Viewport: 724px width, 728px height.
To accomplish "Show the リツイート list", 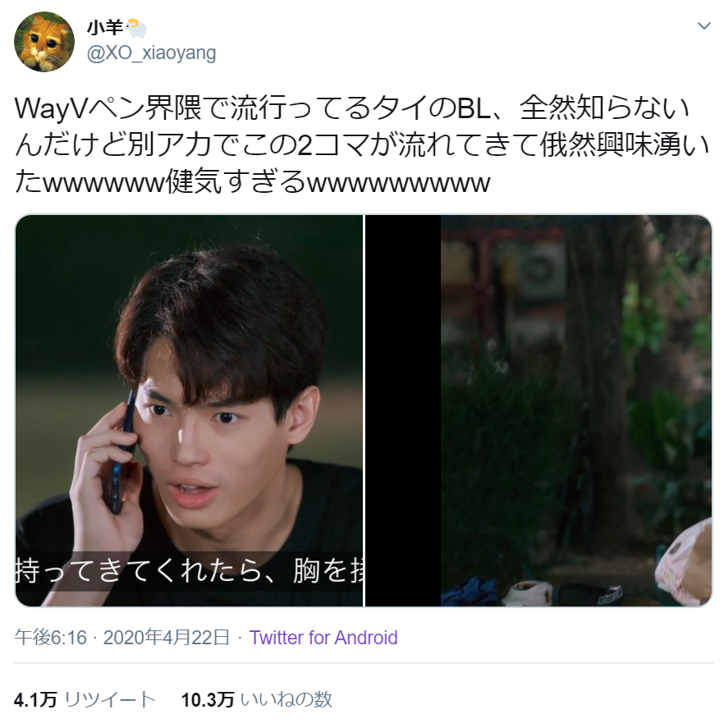I will click(x=110, y=699).
